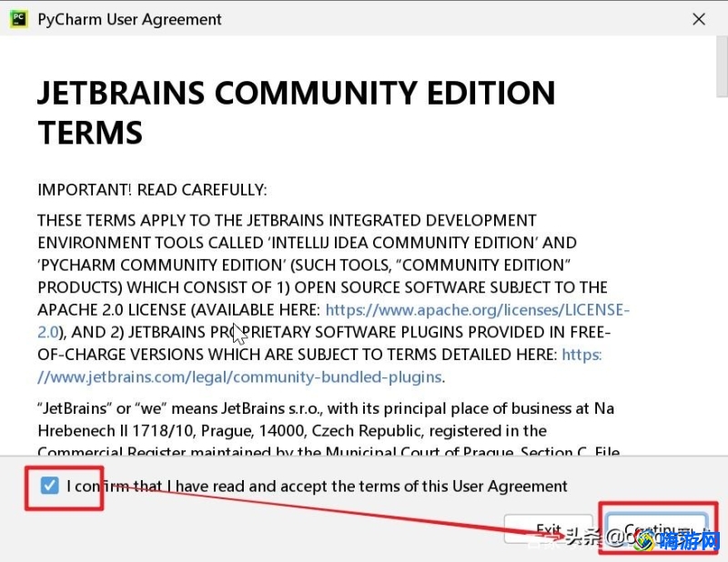728x562 pixels.
Task: Close the PyCharm User Agreement dialog
Action: click(x=699, y=19)
